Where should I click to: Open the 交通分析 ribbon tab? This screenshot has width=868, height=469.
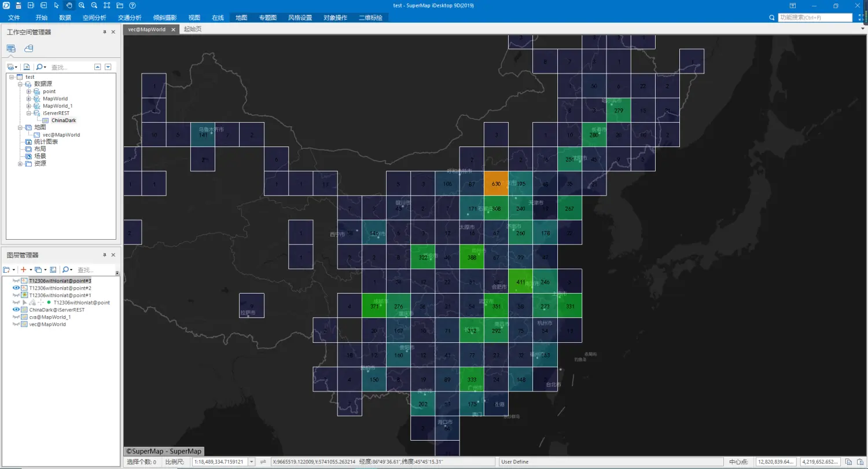[x=130, y=18]
